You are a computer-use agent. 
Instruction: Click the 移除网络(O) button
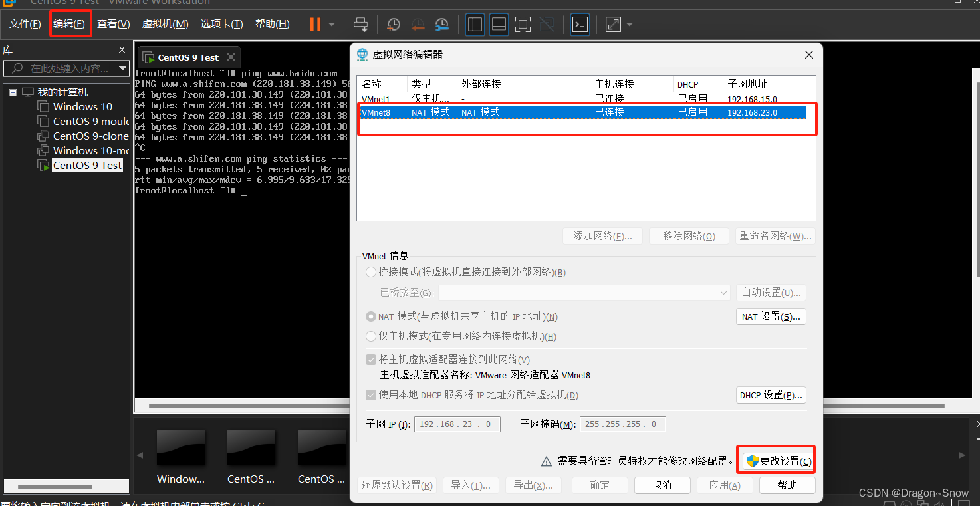pos(689,236)
